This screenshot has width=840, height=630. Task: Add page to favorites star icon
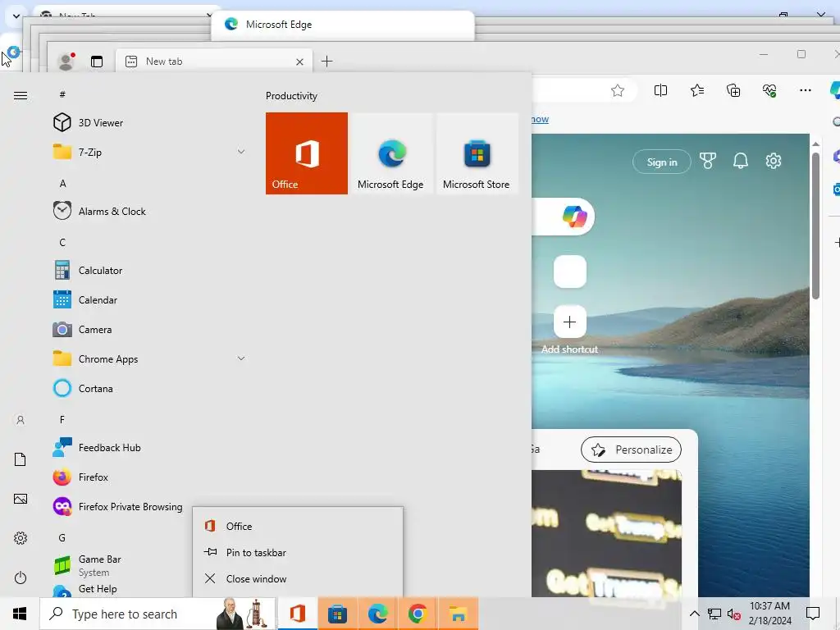618,90
